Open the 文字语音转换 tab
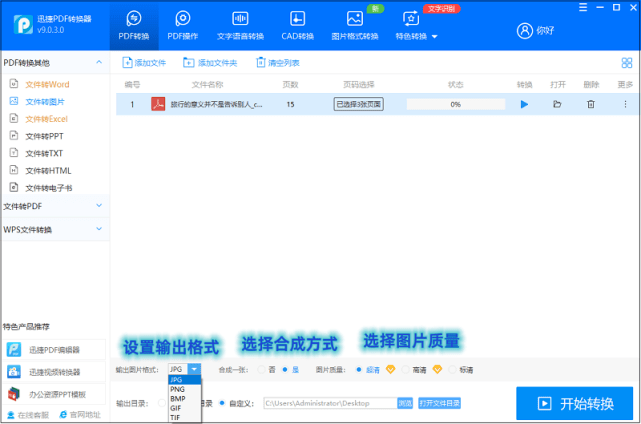The width and height of the screenshot is (641, 424). click(x=240, y=25)
